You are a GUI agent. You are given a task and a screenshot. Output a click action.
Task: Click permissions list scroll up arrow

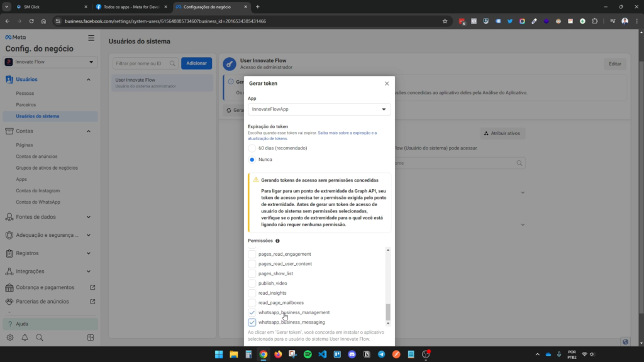[x=387, y=250]
